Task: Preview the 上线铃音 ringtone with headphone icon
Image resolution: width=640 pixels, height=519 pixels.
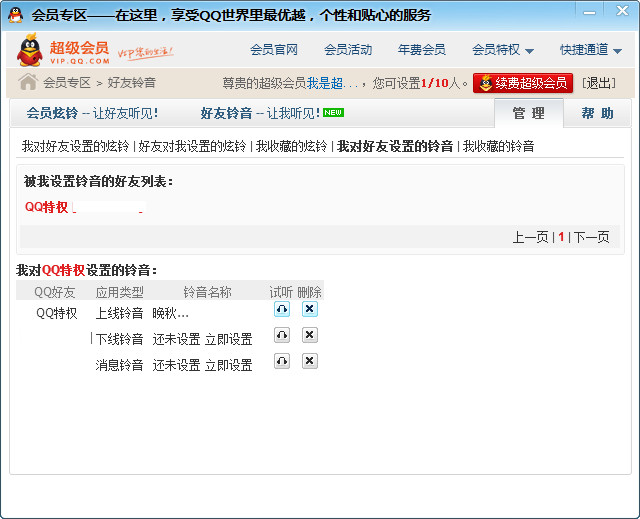Action: pos(282,309)
